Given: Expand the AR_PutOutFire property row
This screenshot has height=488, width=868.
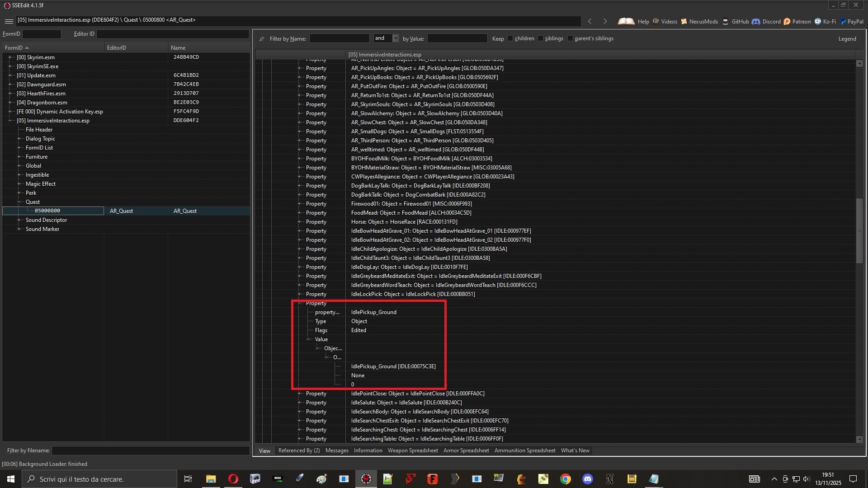Looking at the screenshot, I should 299,86.
